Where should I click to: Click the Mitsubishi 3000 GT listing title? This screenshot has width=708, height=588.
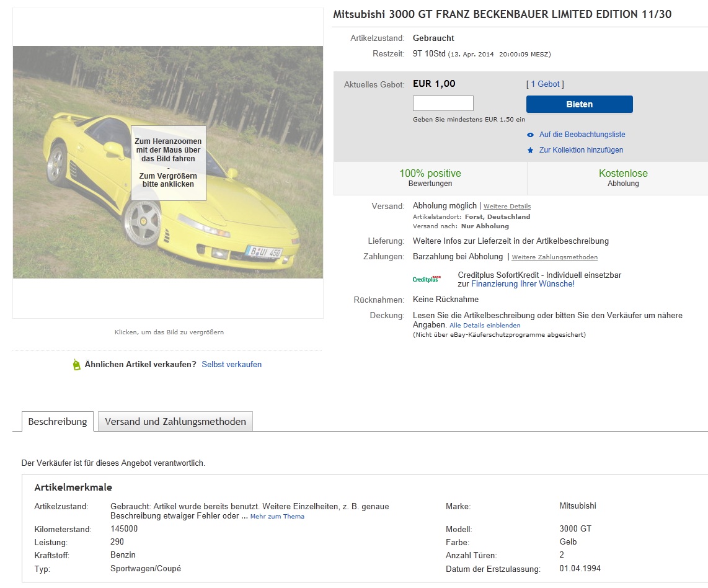502,14
